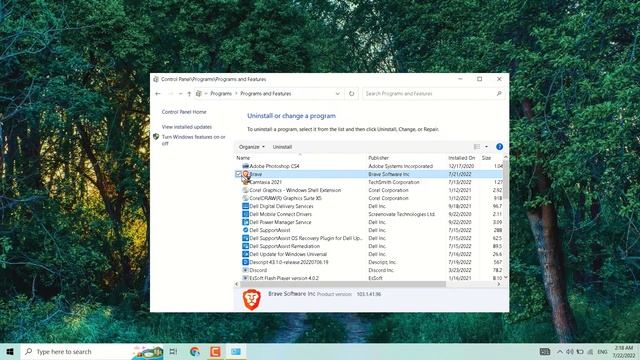Click the large Brave lion icon in details pane
The height and width of the screenshot is (360, 640).
251,299
